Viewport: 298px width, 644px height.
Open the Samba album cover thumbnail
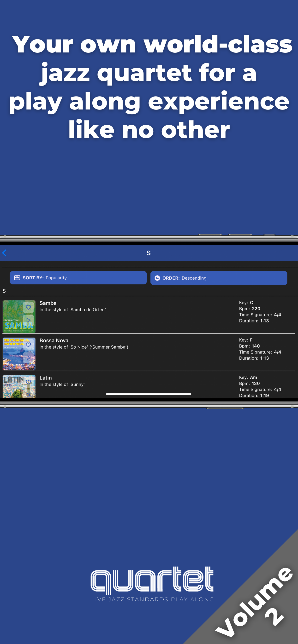point(19,316)
